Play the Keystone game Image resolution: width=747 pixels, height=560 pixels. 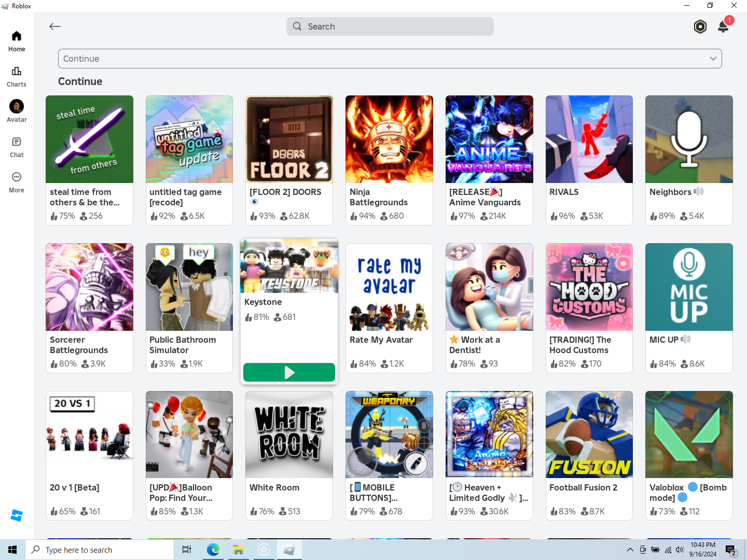coord(289,372)
